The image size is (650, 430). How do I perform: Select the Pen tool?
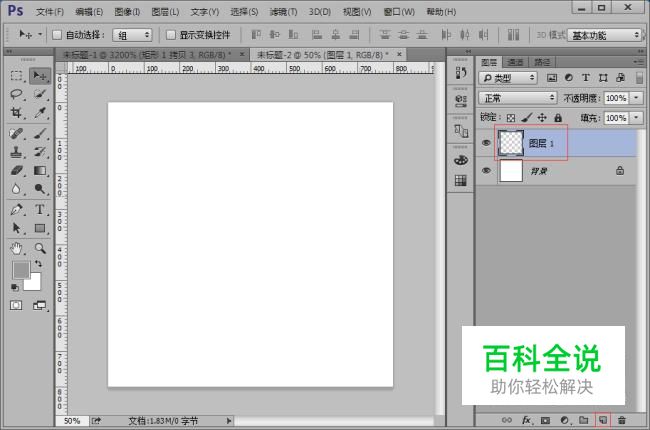[x=16, y=209]
